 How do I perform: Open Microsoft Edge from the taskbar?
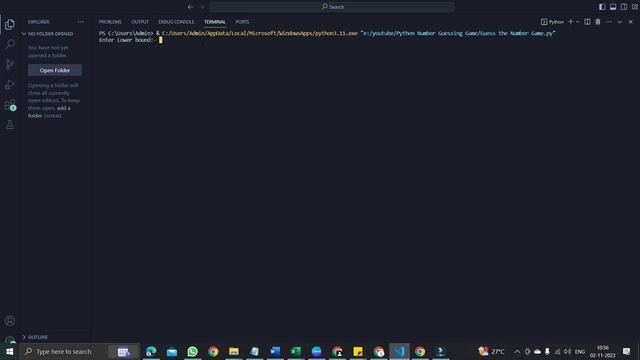click(151, 351)
